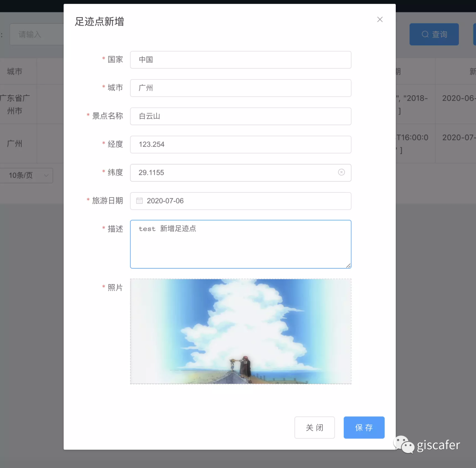Screen dimensions: 476x468
Task: Click the 关闭 button
Action: [315, 427]
